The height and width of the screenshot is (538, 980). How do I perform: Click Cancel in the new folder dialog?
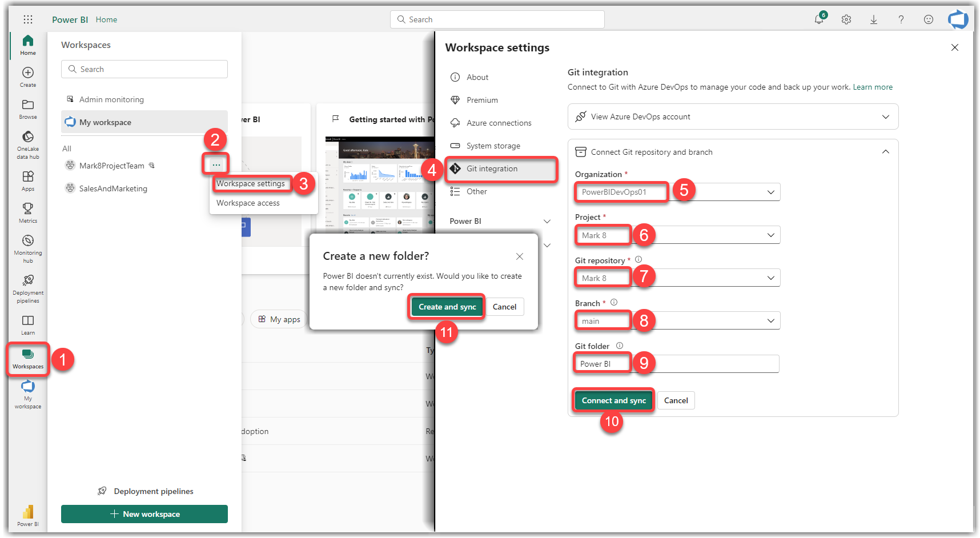(x=504, y=307)
